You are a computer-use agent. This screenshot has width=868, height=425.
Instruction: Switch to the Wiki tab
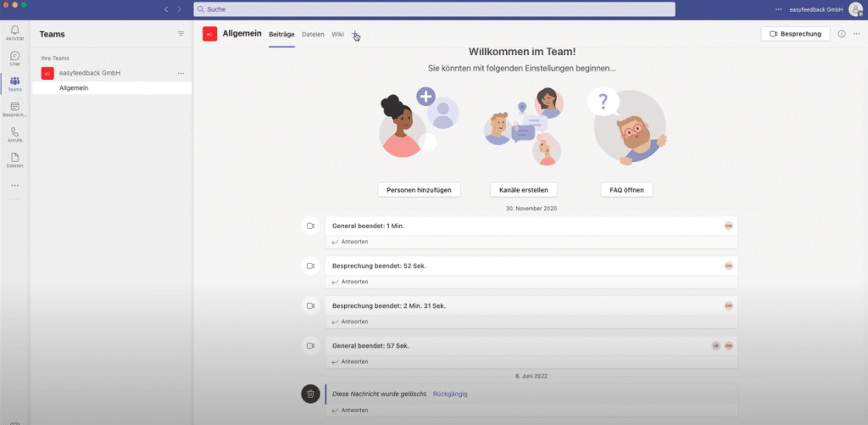337,34
